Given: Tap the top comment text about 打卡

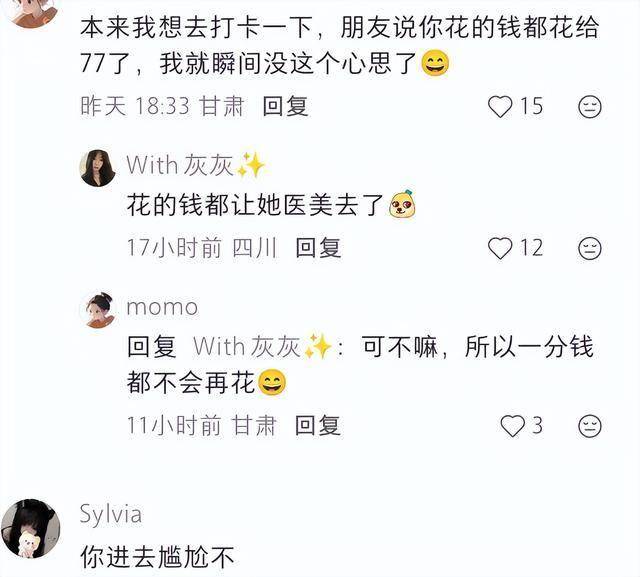Looking at the screenshot, I should tap(340, 46).
